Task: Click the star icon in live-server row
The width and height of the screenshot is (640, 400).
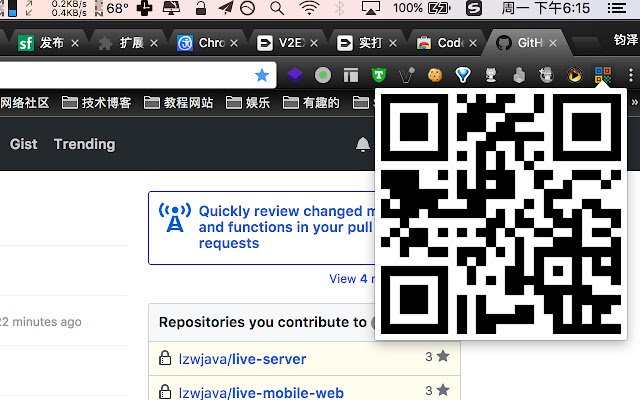Action: (x=443, y=356)
